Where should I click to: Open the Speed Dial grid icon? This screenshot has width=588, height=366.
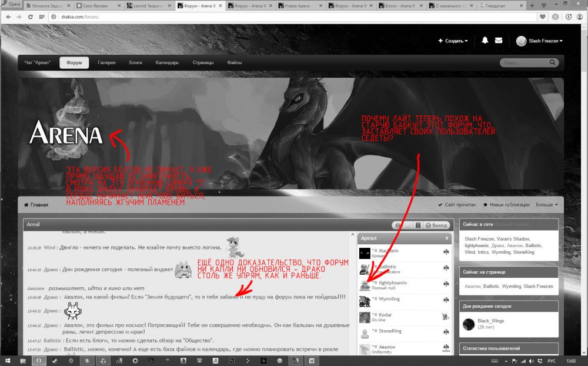(42, 17)
